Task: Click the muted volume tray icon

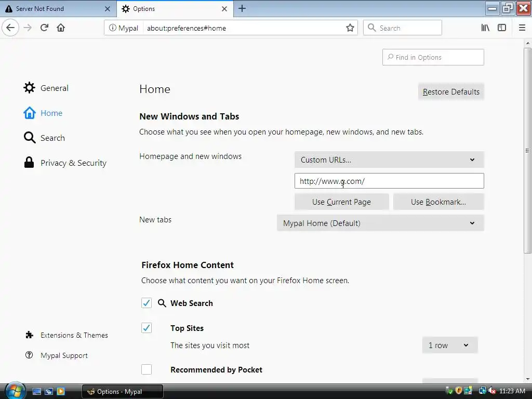Action: pyautogui.click(x=492, y=391)
